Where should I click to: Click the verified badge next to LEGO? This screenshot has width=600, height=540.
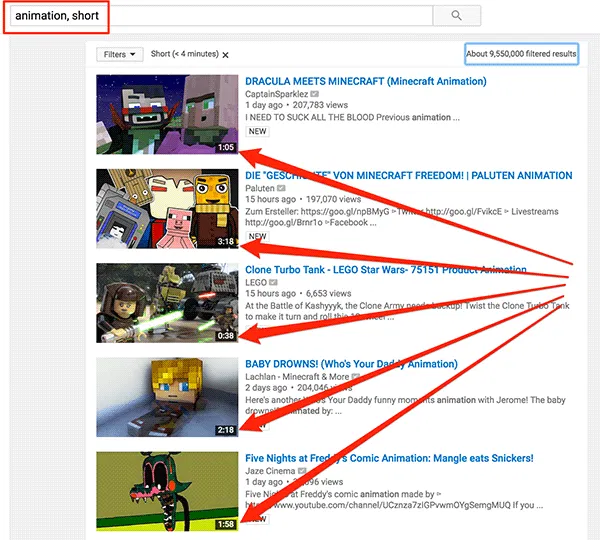pos(273,282)
